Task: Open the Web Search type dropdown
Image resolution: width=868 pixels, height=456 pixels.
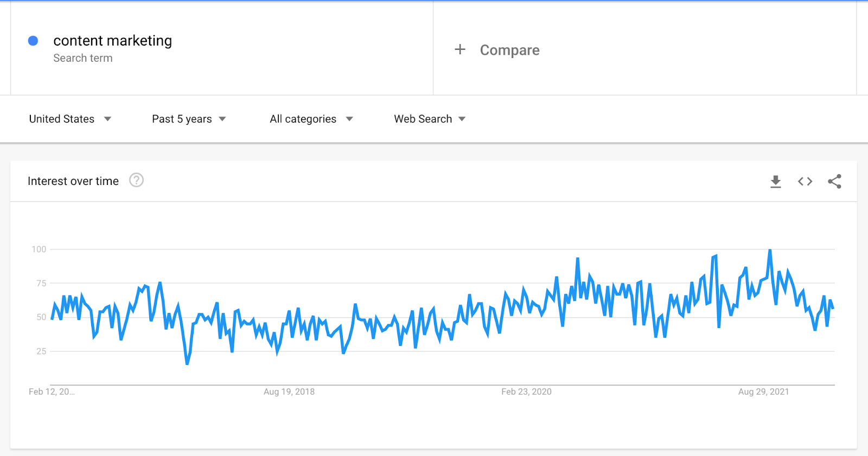Action: point(429,119)
